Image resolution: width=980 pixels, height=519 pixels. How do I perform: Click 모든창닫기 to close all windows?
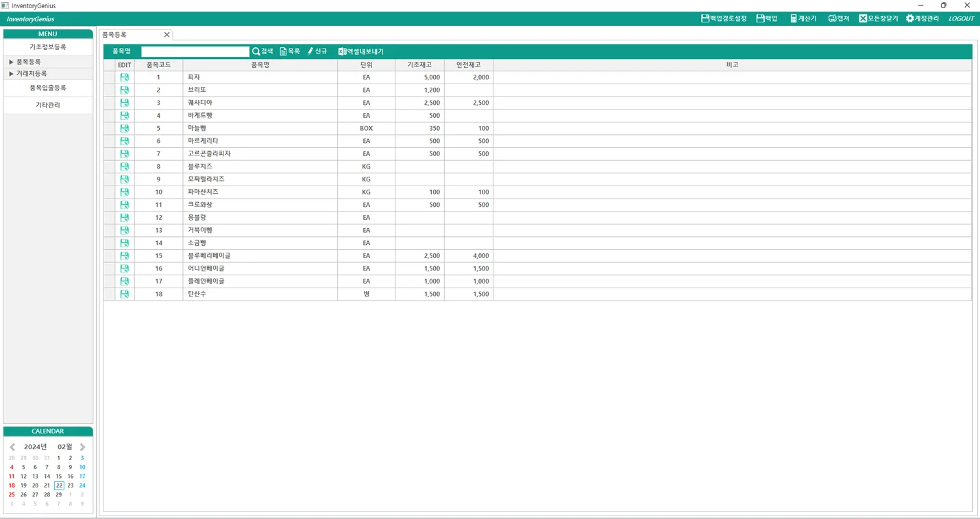pyautogui.click(x=879, y=18)
